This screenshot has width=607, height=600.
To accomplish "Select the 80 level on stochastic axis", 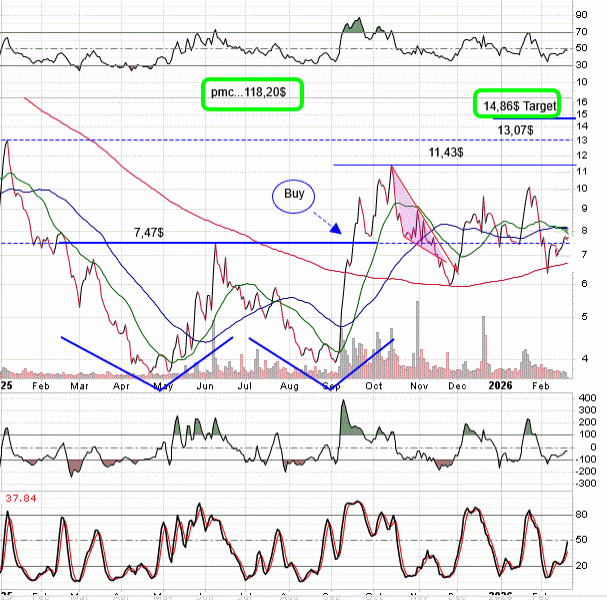I will tap(581, 515).
